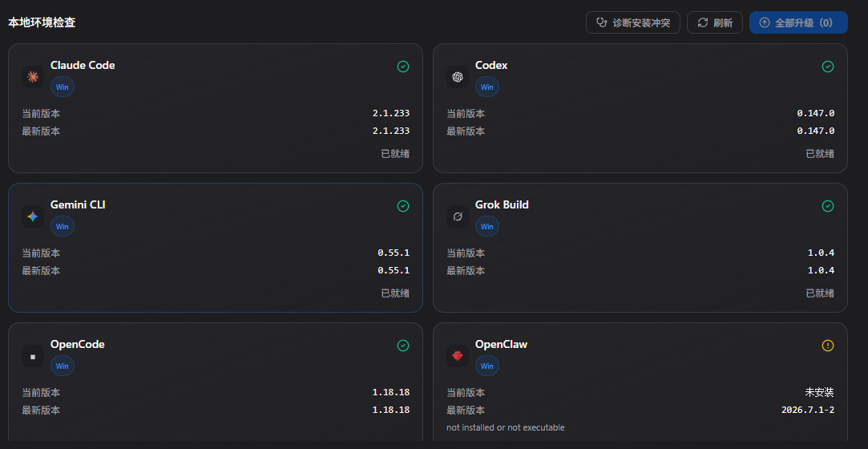This screenshot has height=449, width=868.
Task: Click the Win badge under Grok Build
Action: click(486, 226)
